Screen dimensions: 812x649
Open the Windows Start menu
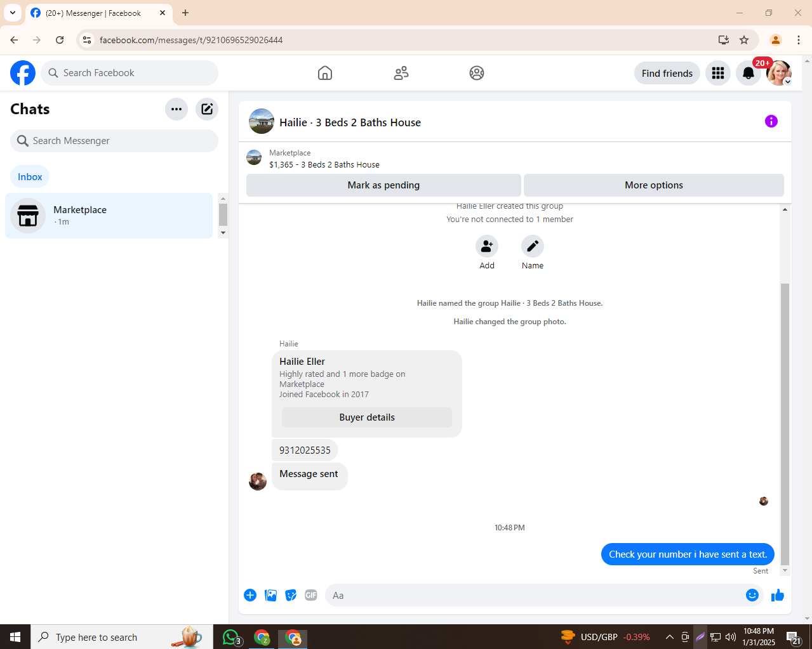click(x=15, y=637)
